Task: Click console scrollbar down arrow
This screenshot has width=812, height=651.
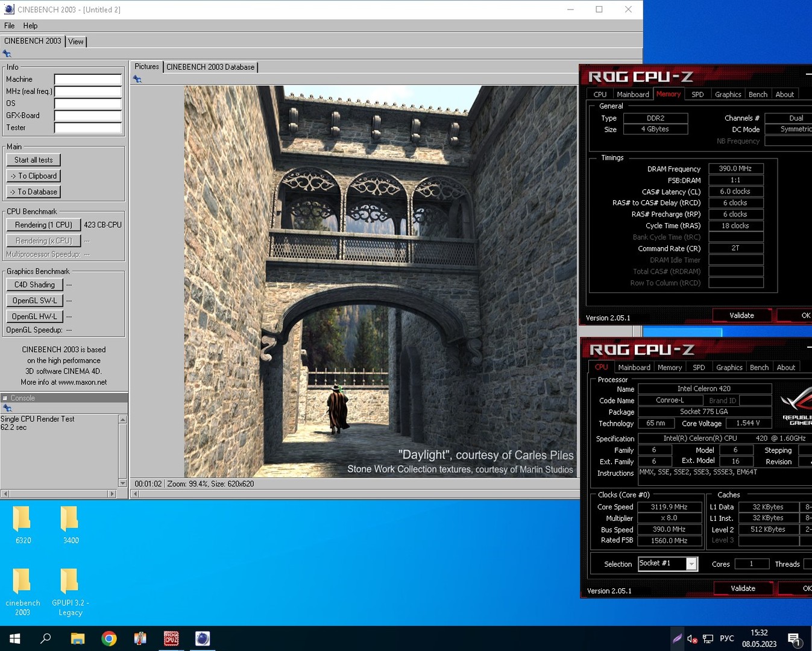Action: pos(123,483)
